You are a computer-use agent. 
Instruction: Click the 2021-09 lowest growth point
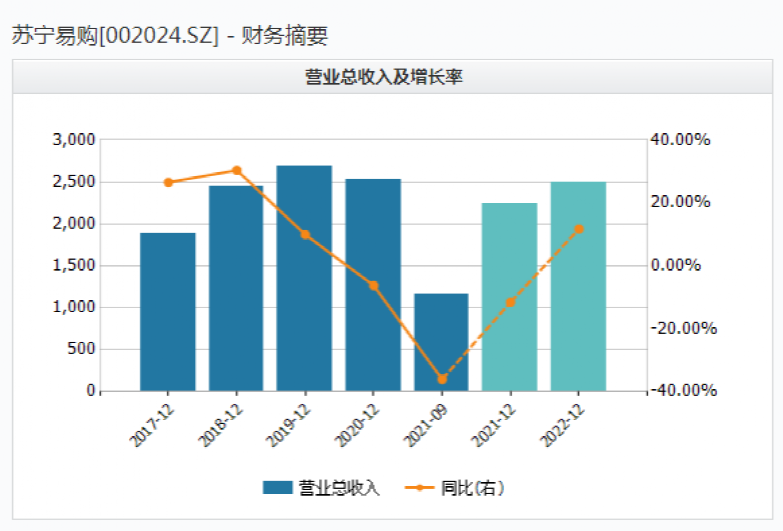pos(442,380)
